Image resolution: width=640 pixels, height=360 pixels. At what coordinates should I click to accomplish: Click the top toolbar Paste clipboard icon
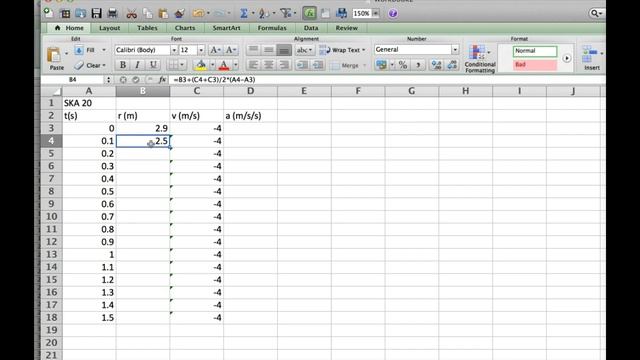pyautogui.click(x=163, y=13)
